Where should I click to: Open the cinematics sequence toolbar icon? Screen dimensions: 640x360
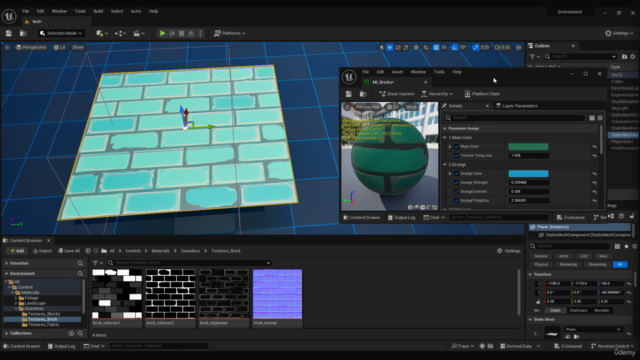[138, 33]
